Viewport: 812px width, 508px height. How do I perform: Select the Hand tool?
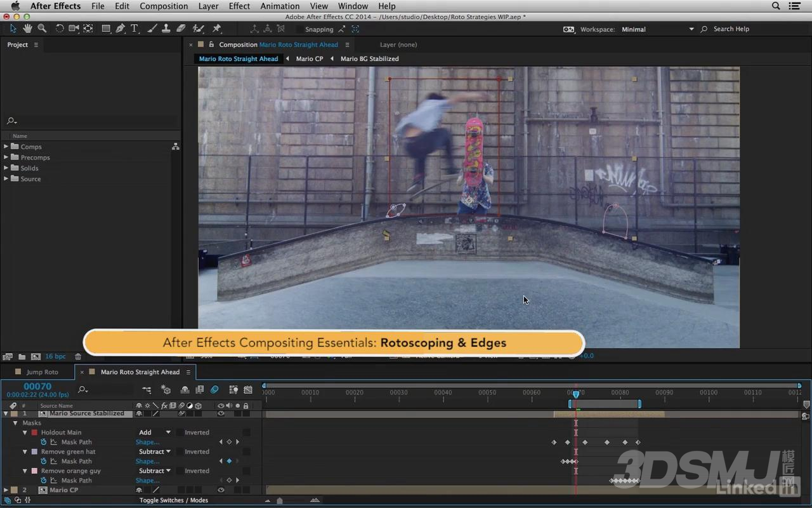[27, 29]
